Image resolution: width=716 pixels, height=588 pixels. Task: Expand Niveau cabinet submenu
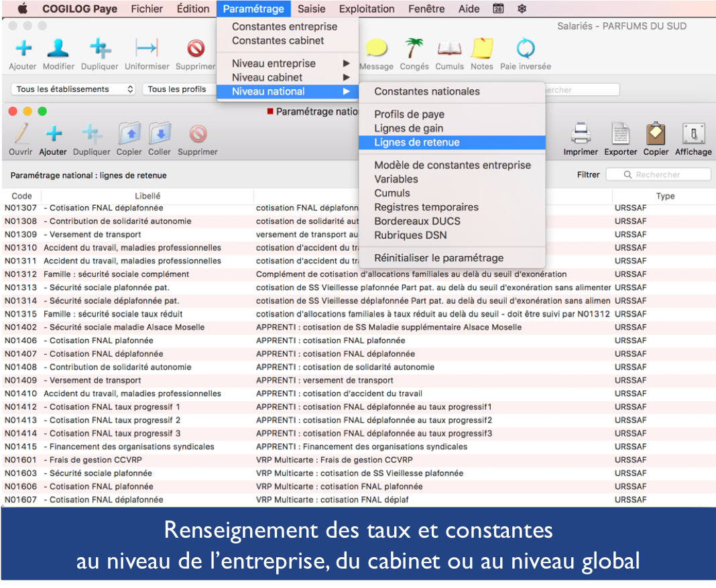tap(288, 78)
